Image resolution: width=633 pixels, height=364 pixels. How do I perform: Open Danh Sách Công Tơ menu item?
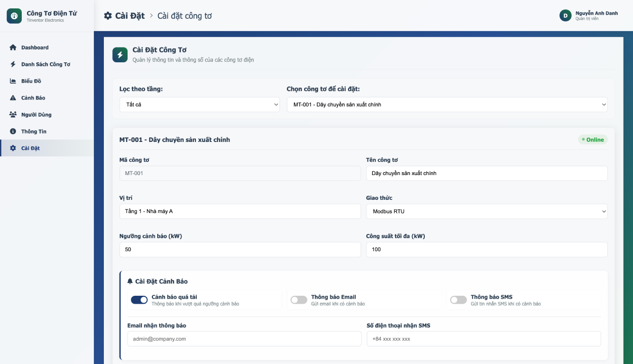click(45, 64)
